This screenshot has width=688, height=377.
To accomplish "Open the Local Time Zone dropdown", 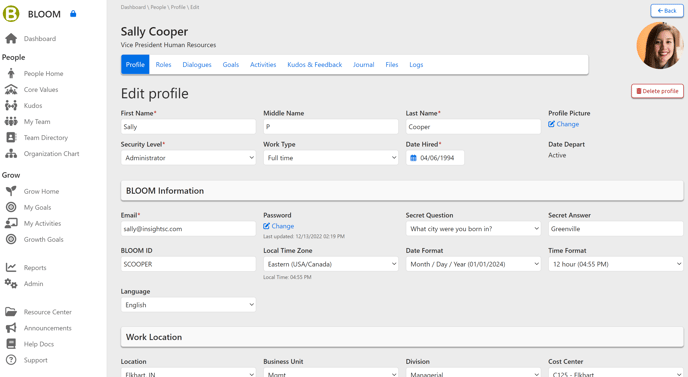I will coord(330,264).
